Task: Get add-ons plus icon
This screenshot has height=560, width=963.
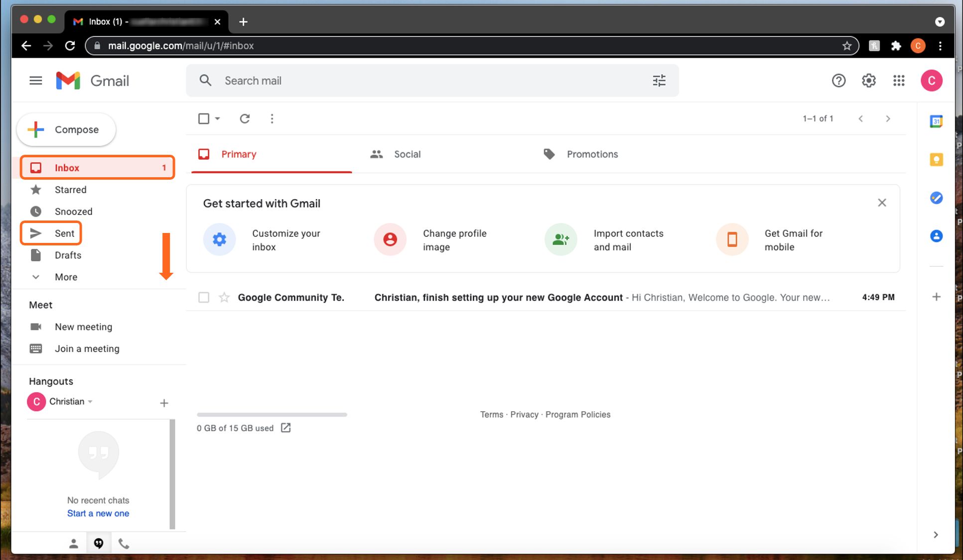Action: [936, 297]
